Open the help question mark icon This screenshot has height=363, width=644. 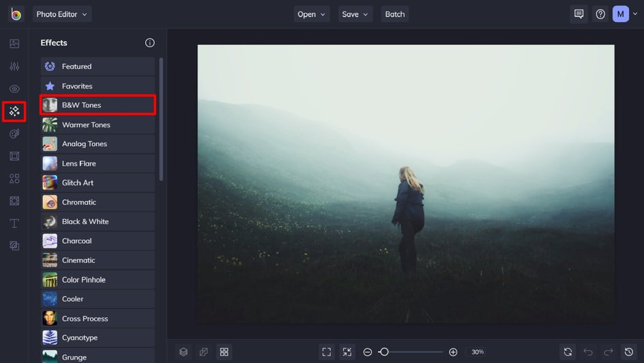click(x=600, y=14)
